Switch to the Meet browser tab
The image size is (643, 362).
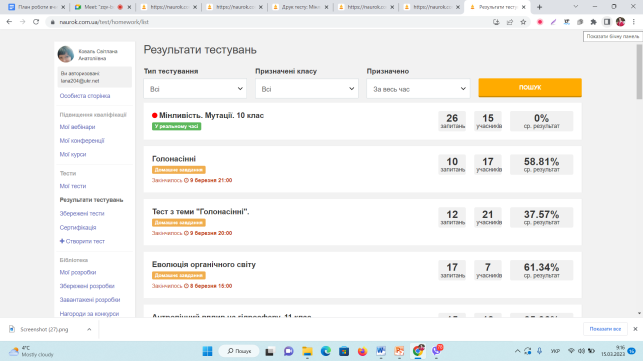point(103,7)
